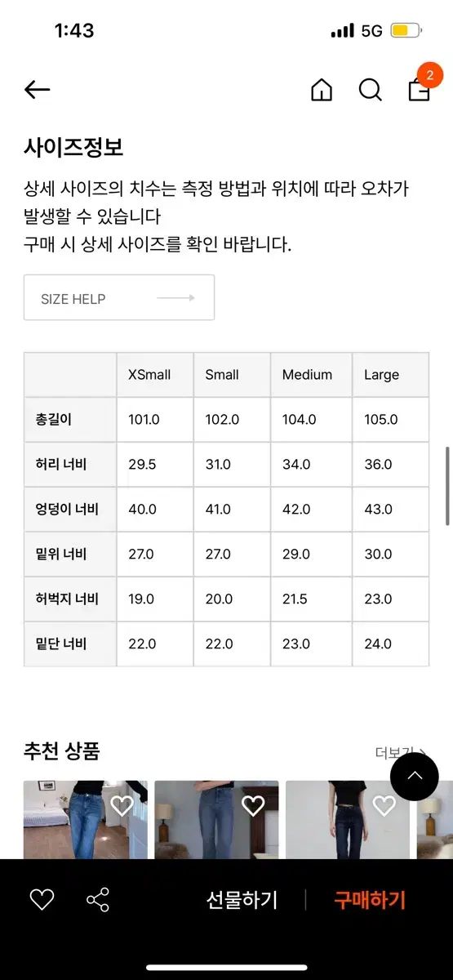Open second recommended jeans thumbnail

click(x=216, y=819)
